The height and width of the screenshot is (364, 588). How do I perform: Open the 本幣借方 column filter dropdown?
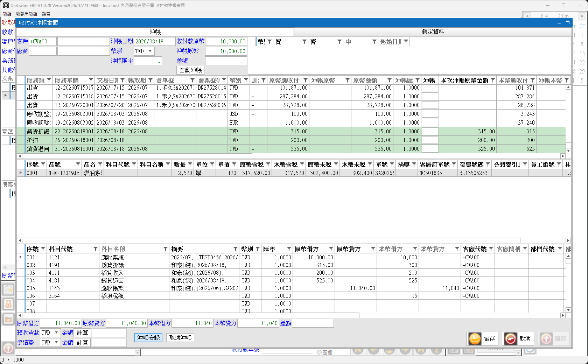[x=415, y=249]
